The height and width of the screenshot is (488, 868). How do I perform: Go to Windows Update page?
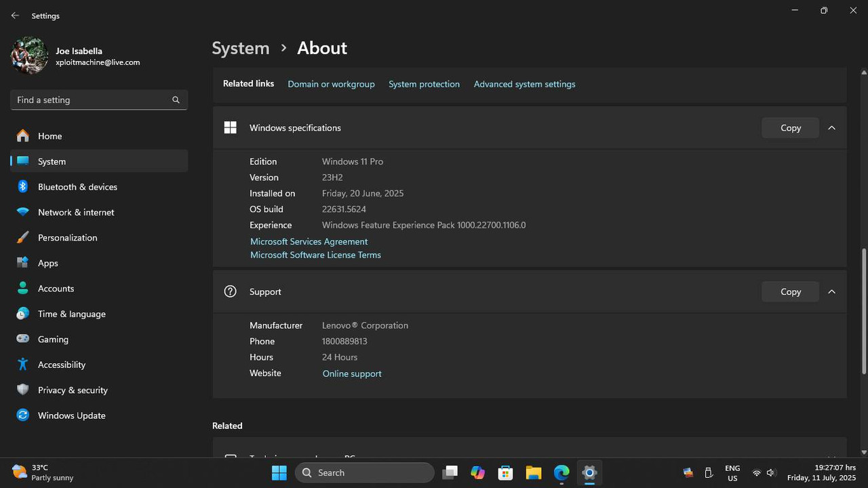click(x=71, y=415)
